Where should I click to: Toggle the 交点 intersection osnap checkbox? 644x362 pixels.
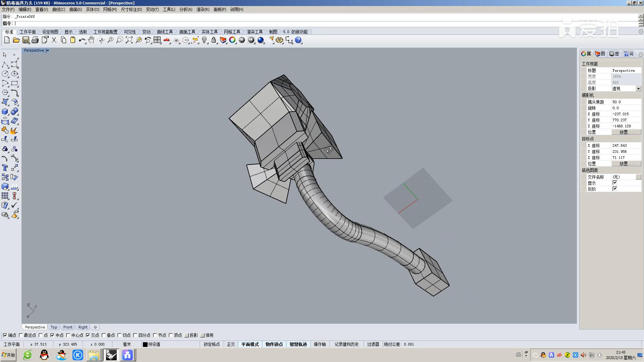88,335
